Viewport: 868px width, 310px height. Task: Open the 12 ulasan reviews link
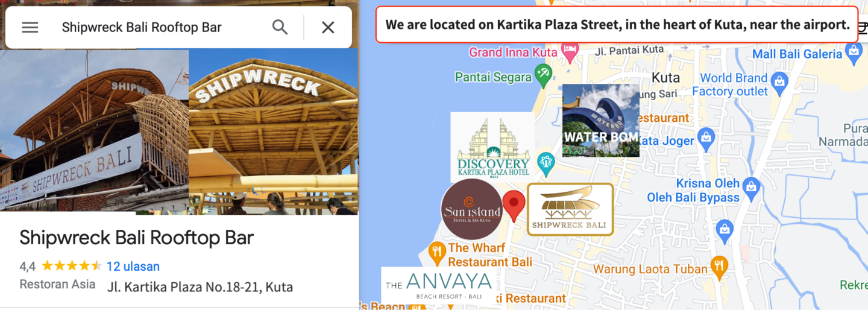[x=133, y=266]
